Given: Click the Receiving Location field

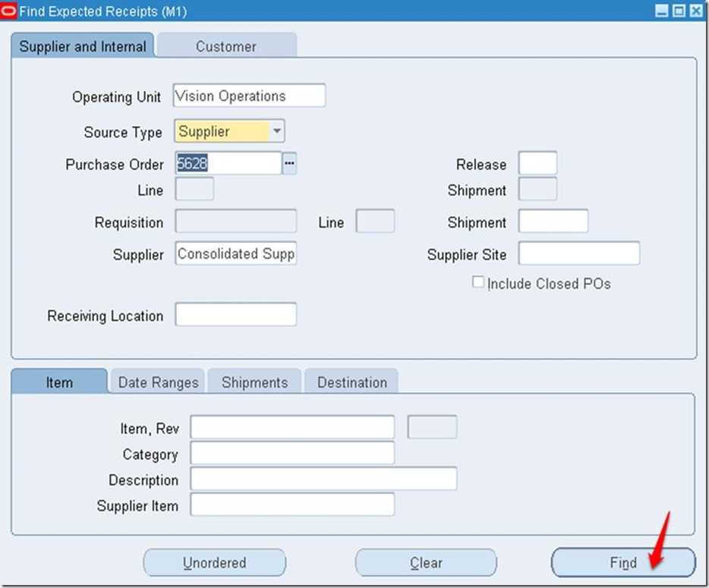Looking at the screenshot, I should (236, 315).
